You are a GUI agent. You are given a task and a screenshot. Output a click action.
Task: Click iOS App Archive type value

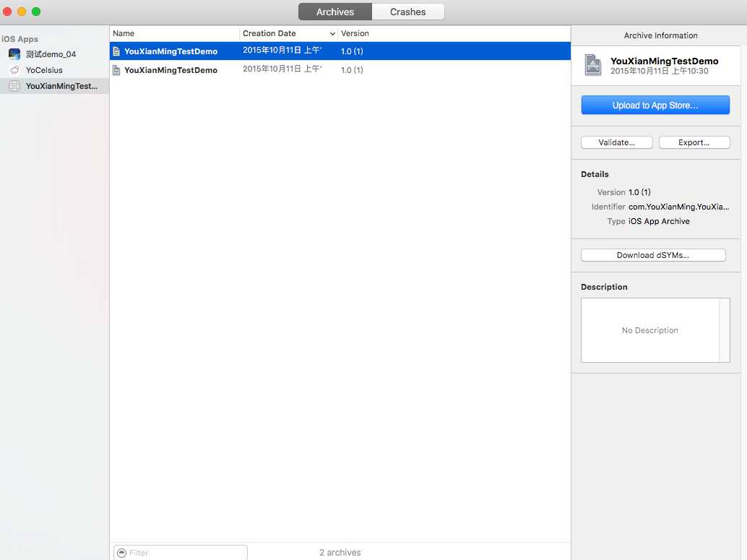click(x=659, y=221)
